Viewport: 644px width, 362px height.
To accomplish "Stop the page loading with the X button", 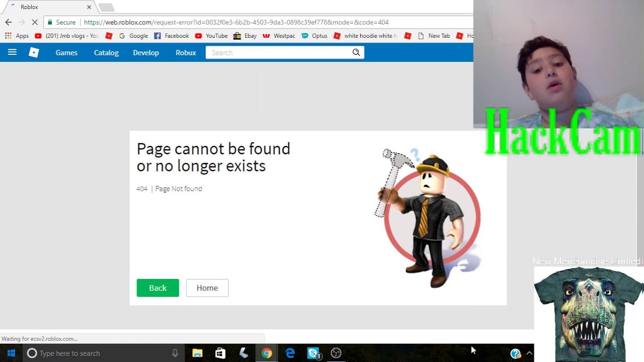I will click(35, 22).
